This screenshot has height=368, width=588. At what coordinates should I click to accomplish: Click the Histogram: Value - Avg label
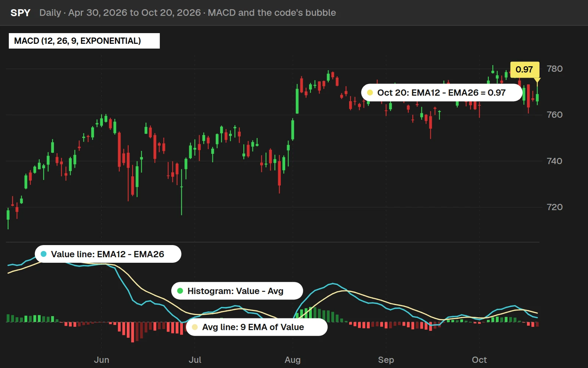[237, 291]
